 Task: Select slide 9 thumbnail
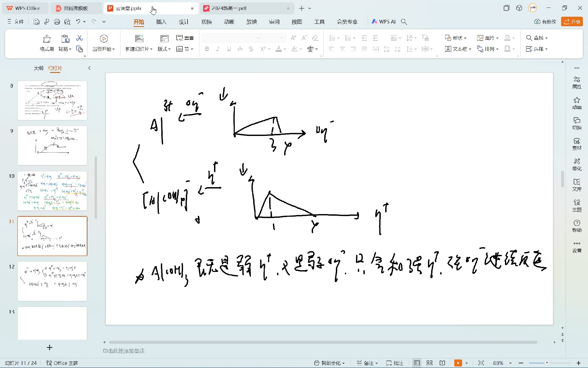coord(52,145)
